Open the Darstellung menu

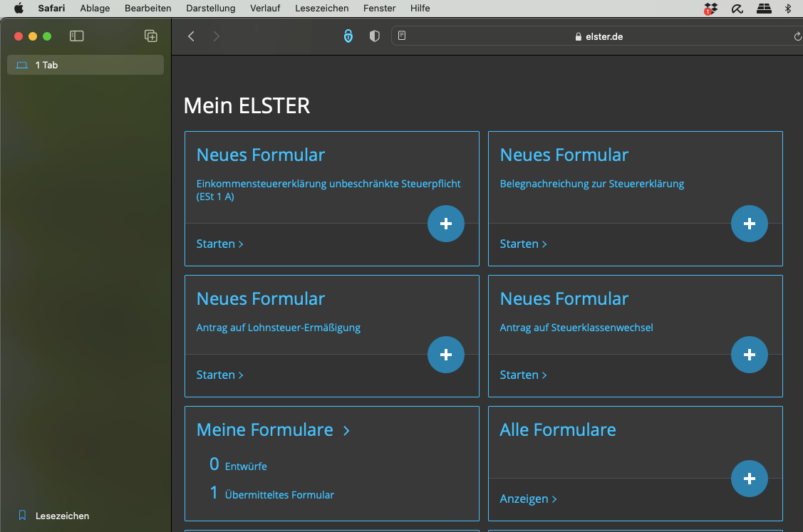pyautogui.click(x=210, y=9)
